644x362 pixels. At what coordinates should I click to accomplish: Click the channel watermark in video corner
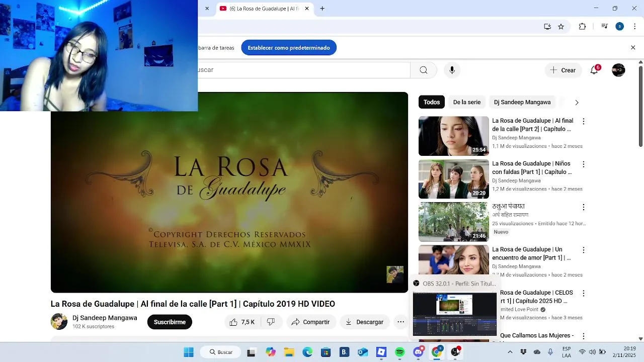(x=395, y=275)
